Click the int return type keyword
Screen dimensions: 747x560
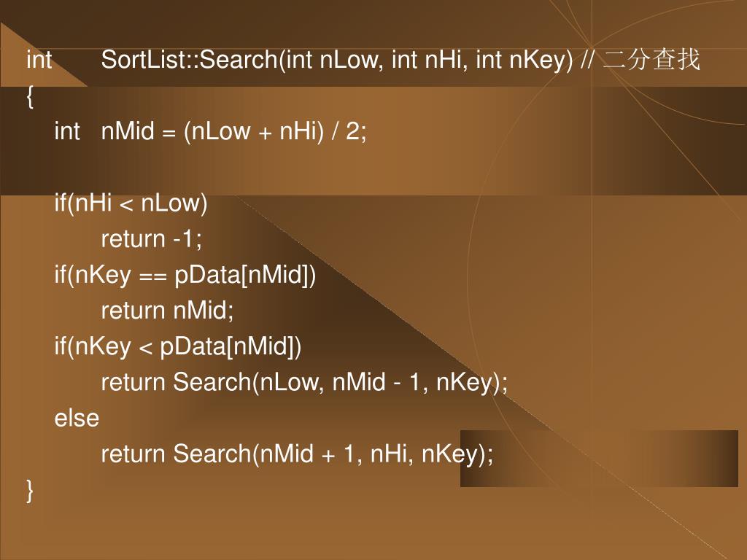(x=39, y=60)
